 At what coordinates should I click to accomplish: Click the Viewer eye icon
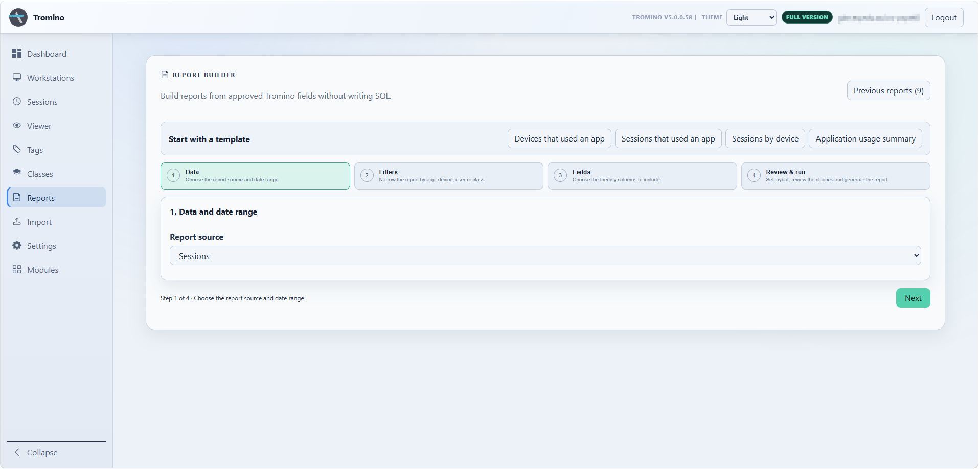[x=17, y=126]
